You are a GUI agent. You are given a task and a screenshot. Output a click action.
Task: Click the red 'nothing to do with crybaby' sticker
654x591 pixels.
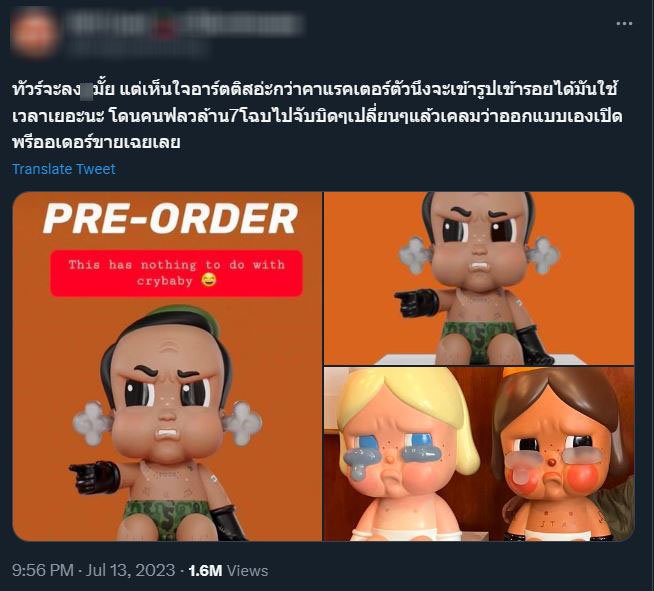176,273
